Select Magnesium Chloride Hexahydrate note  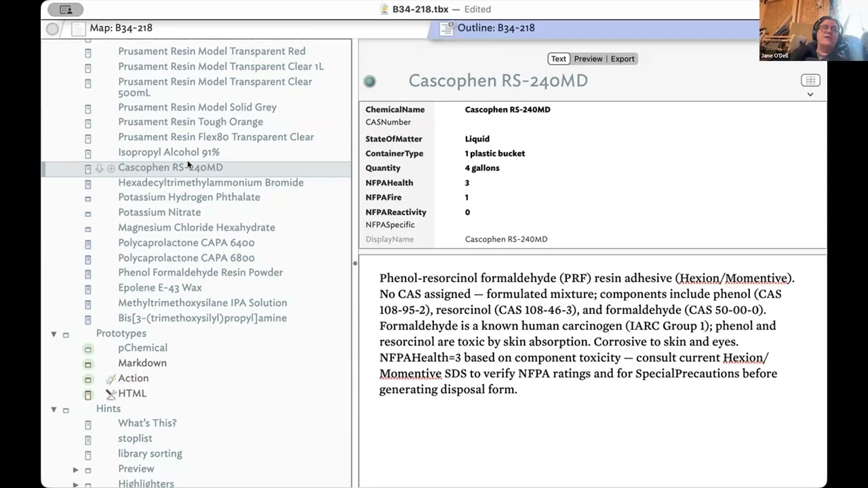click(x=197, y=228)
